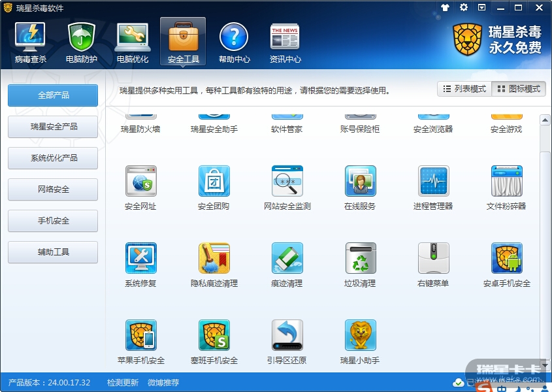Viewport: 552px width, 392px height.
Task: Open the 瑞星小助手 lion assistant
Action: click(360, 342)
